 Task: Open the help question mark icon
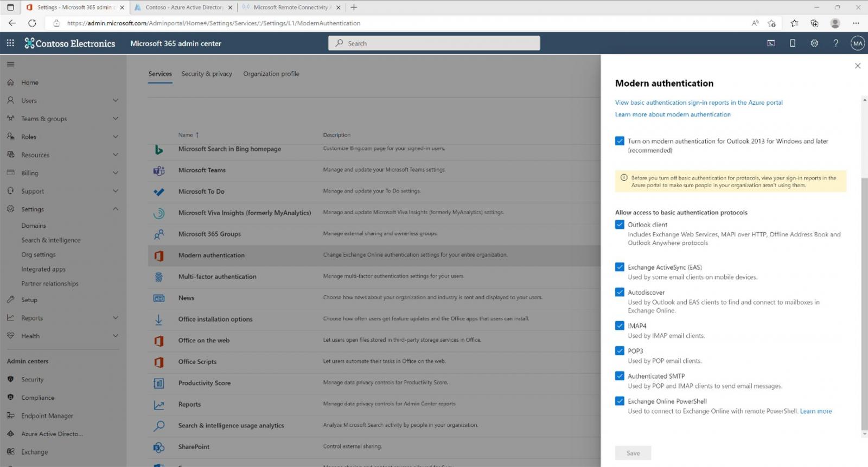836,43
